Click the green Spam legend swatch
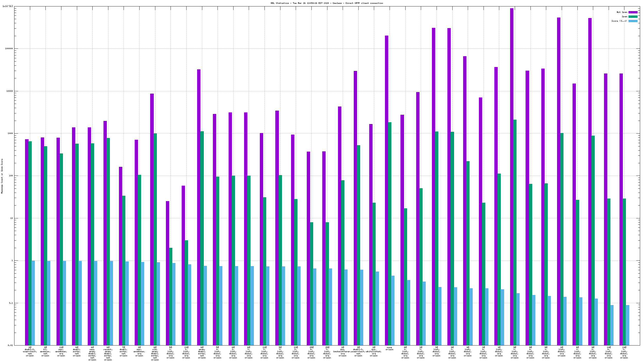 633,17
